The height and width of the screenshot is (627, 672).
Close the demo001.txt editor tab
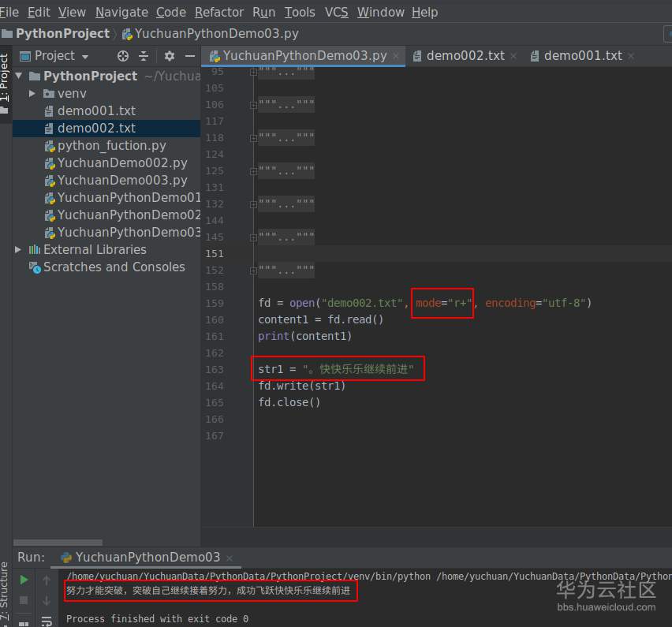631,56
